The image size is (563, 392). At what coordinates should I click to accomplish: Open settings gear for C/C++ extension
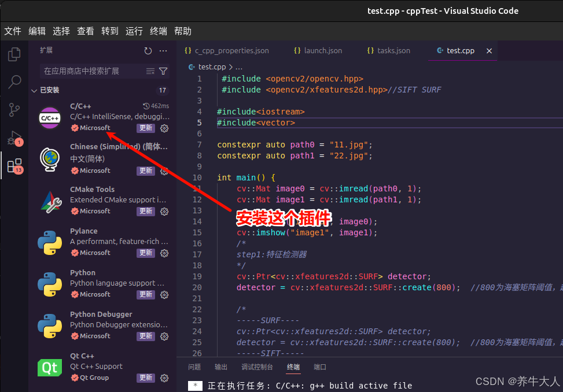tap(164, 128)
